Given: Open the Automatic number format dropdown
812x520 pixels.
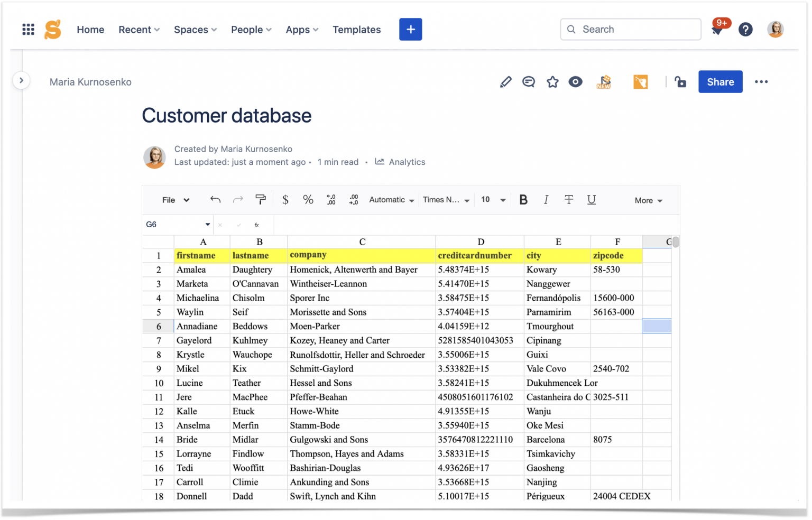Looking at the screenshot, I should click(390, 200).
